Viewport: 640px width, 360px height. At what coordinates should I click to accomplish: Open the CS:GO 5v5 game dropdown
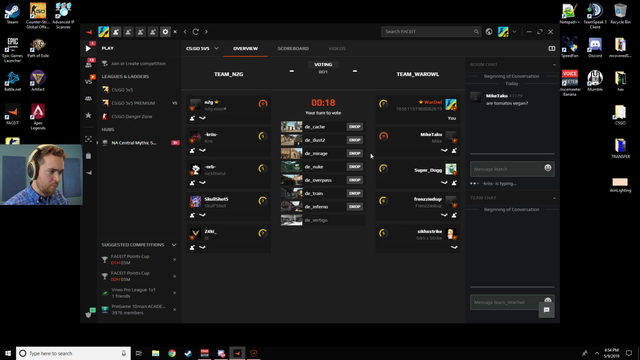tap(202, 49)
